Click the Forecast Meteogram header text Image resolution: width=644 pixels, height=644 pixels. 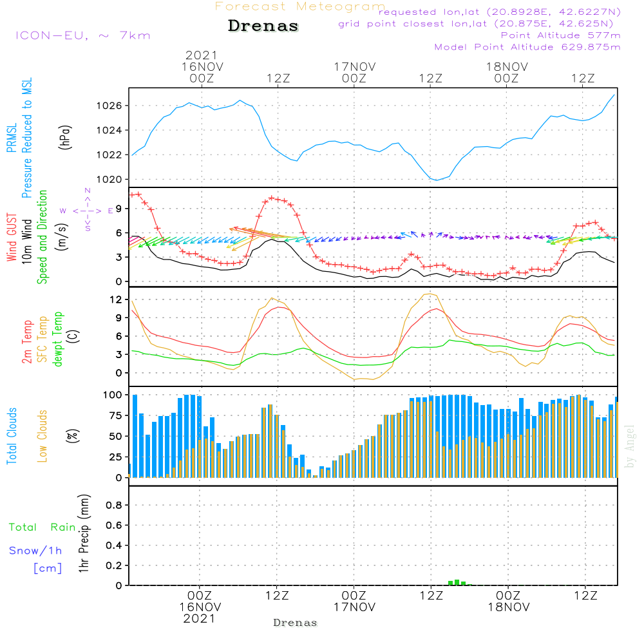tap(299, 6)
